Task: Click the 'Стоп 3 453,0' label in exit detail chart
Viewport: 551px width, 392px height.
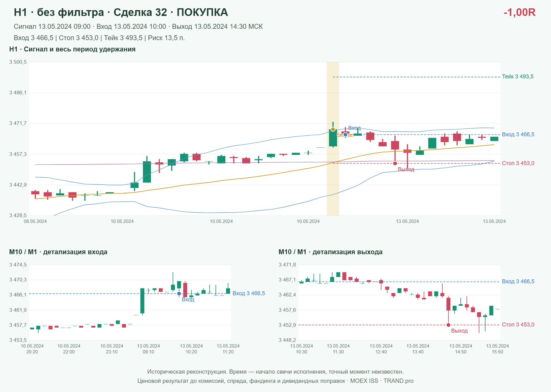Action: 518,325
